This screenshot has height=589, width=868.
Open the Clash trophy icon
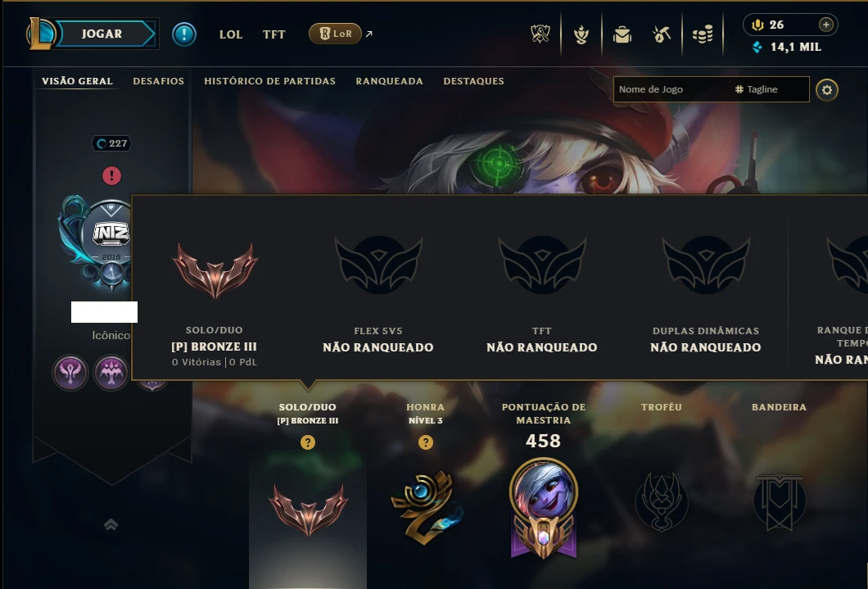tap(540, 34)
